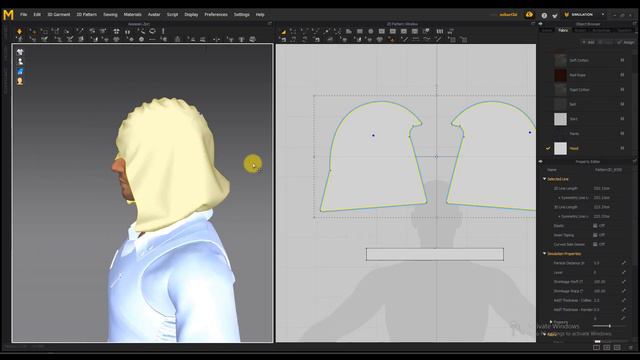Open the 3D Garment menu
Image resolution: width=640 pixels, height=360 pixels.
click(x=59, y=15)
